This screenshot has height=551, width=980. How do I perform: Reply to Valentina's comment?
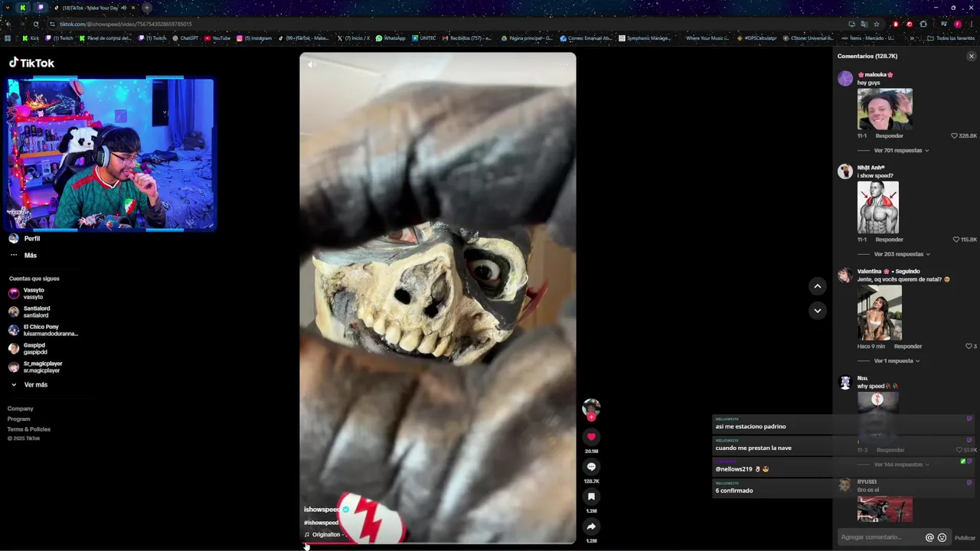(908, 346)
